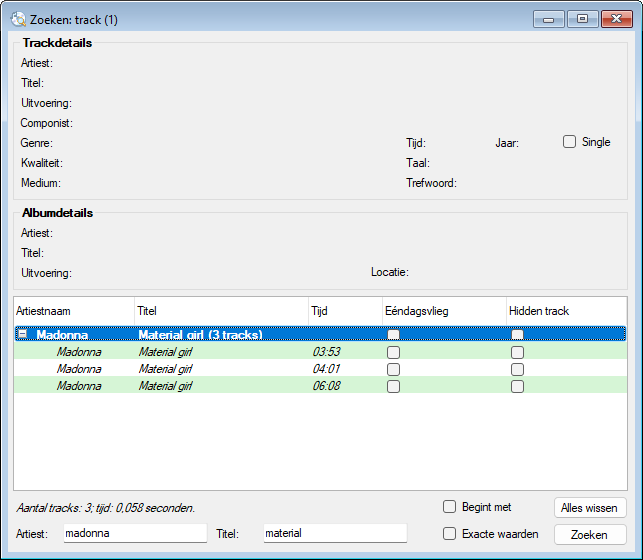Select the Material girl track lasting 04:01
The height and width of the screenshot is (560, 643).
(321, 369)
